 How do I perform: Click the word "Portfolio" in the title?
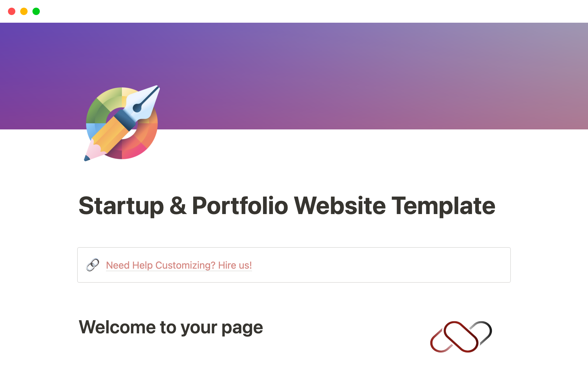click(240, 206)
